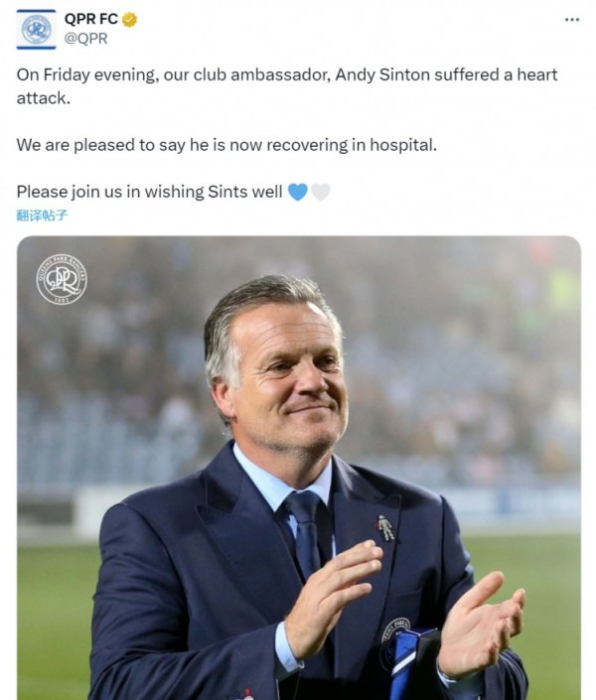Click the blue heart emoji

(297, 192)
